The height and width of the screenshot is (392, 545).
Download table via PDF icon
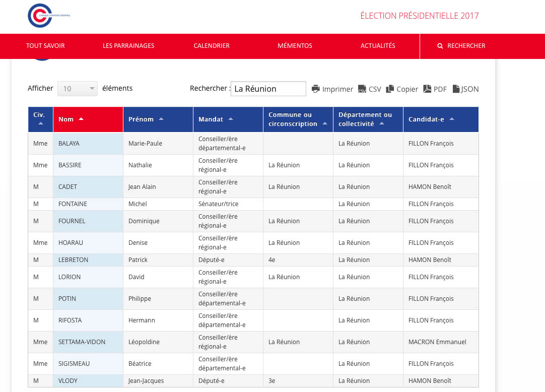click(x=427, y=89)
